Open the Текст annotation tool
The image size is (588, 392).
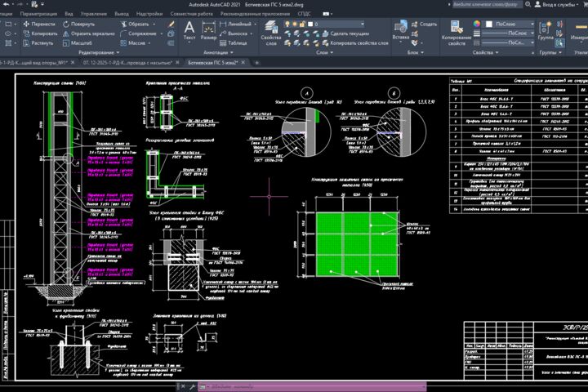click(x=189, y=31)
